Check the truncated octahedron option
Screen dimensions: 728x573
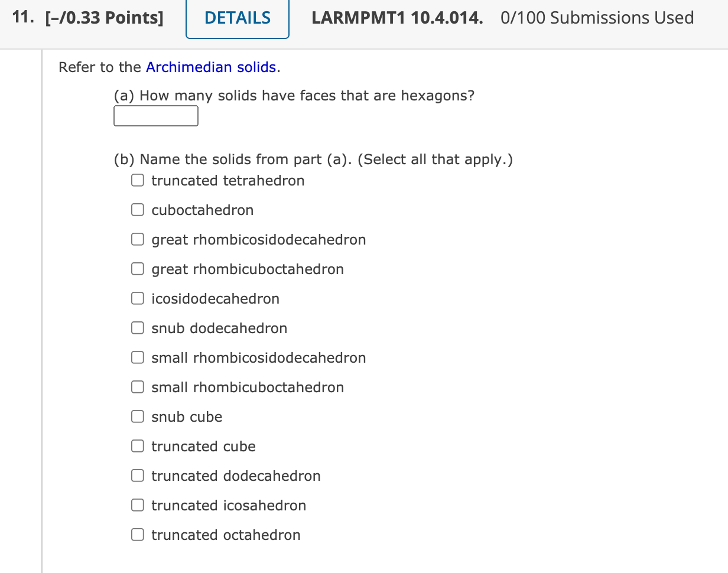[137, 535]
